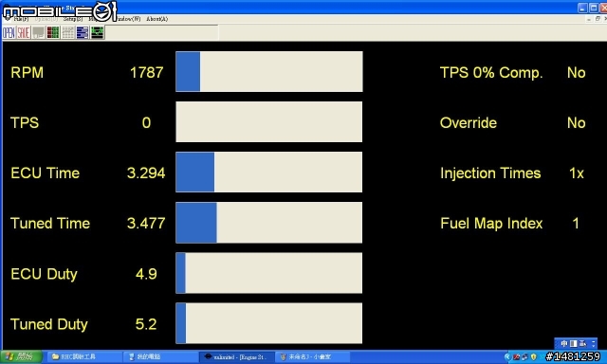Click the Injection Times value 1x
607x364 pixels.
pos(576,173)
